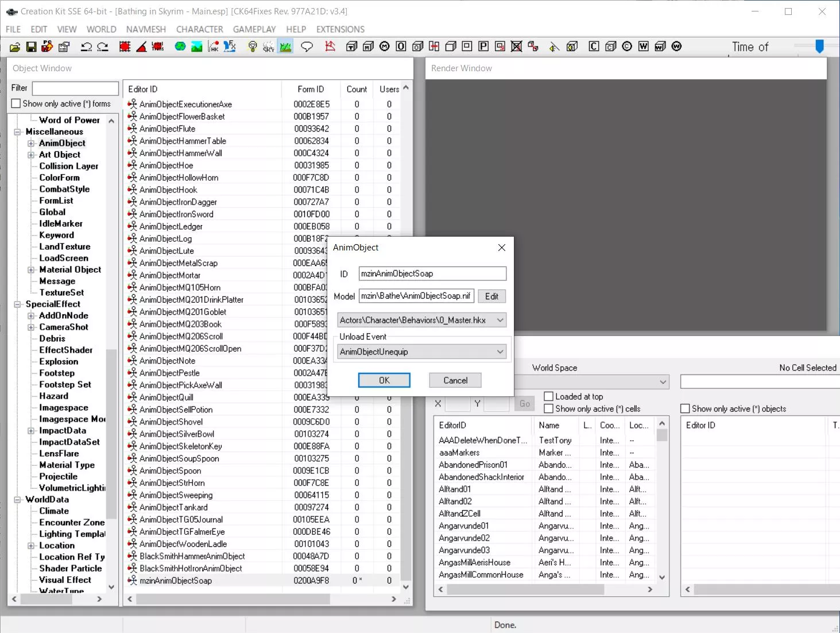The image size is (840, 633).
Task: Open the Unload Event AnimObjectUnequip dropdown
Action: [422, 352]
